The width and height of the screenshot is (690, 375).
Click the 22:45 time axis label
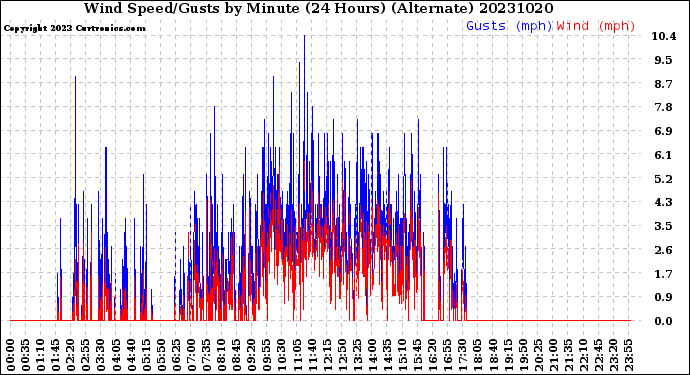coord(598,354)
